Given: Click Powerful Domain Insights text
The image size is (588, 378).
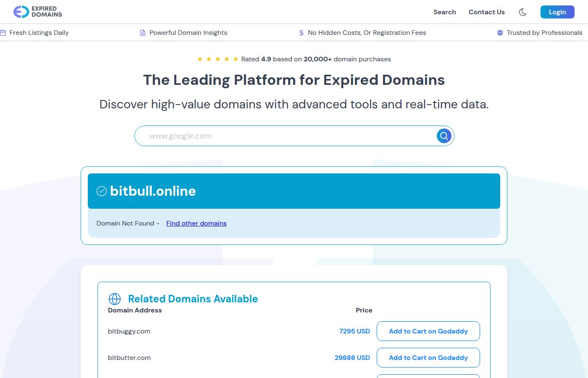Looking at the screenshot, I should [x=188, y=33].
